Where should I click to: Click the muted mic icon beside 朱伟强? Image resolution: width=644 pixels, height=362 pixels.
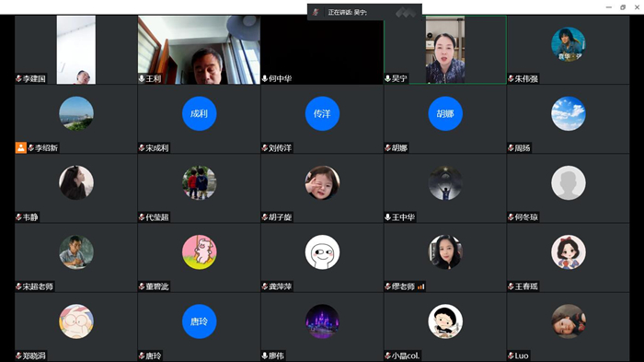(x=511, y=78)
